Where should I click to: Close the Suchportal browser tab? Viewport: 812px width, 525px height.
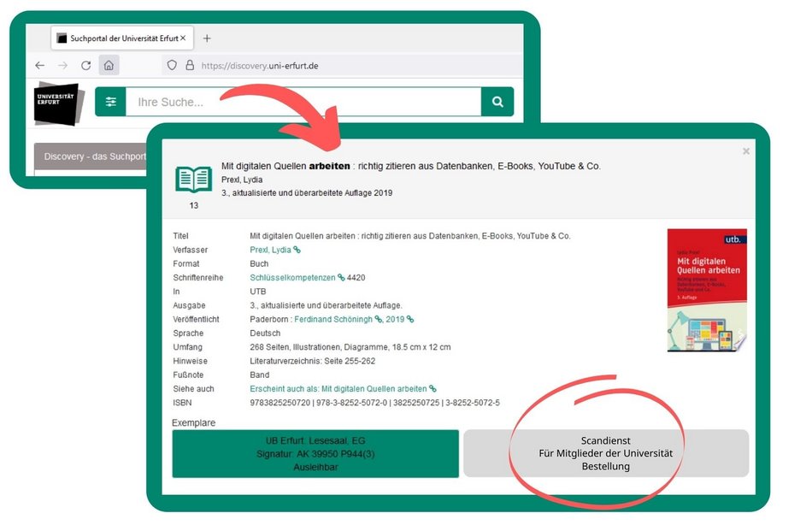tap(183, 38)
